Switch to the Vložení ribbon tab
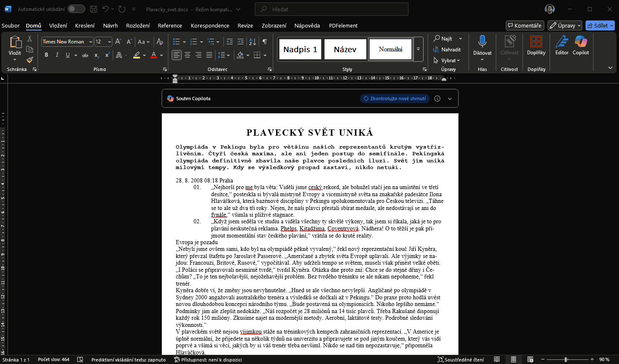Viewport: 619px width, 364px height. [x=58, y=25]
